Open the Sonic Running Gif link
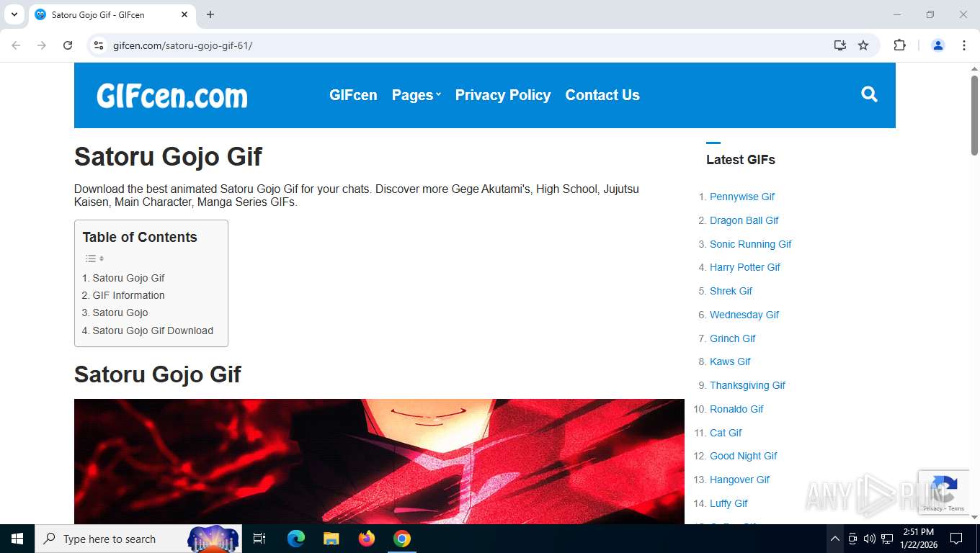 coord(751,244)
